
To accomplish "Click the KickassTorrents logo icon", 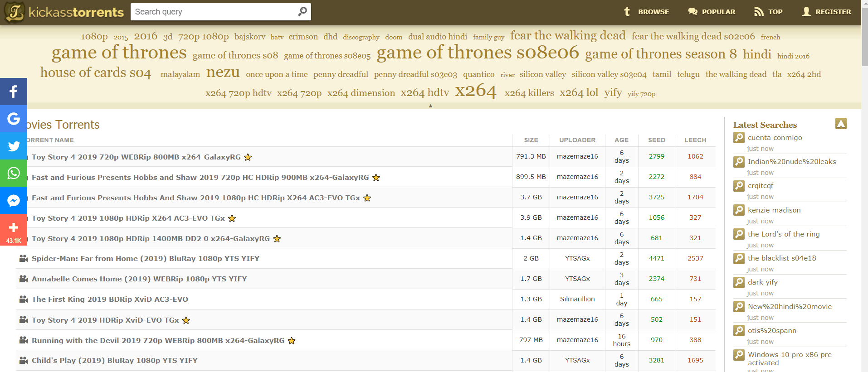I will coord(14,12).
